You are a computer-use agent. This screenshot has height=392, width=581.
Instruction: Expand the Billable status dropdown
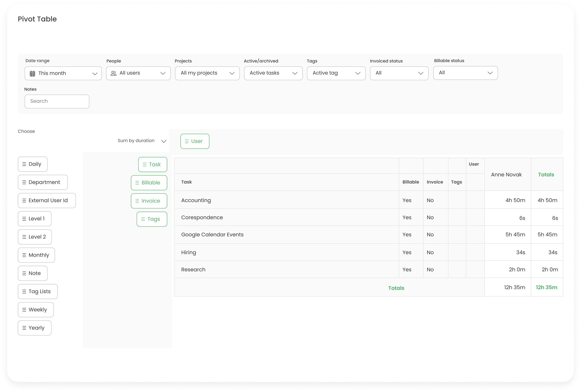(465, 73)
